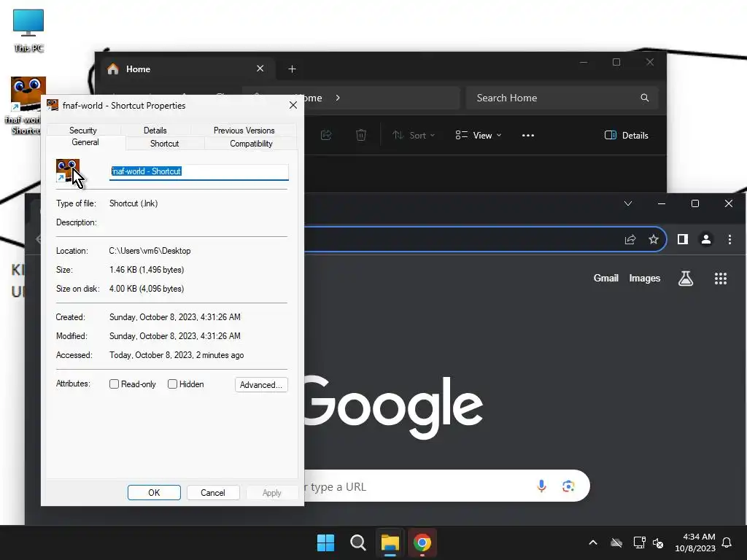Toggle the Details pane in File Explorer
Viewport: 747px width, 560px height.
click(627, 135)
